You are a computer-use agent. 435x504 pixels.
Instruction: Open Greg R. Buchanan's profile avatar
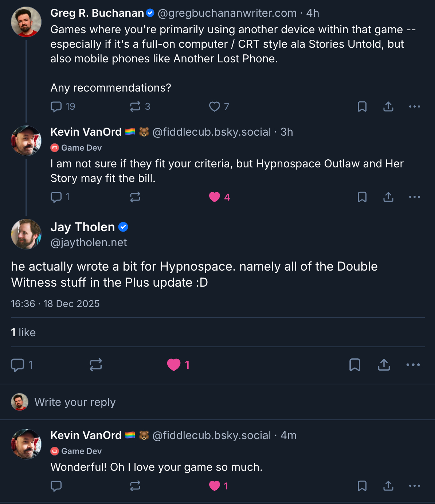[26, 22]
